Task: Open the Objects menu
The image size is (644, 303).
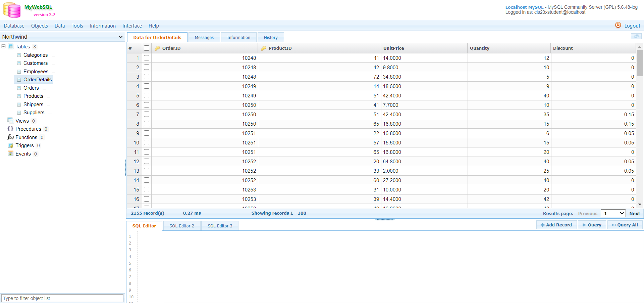Action: (x=40, y=26)
